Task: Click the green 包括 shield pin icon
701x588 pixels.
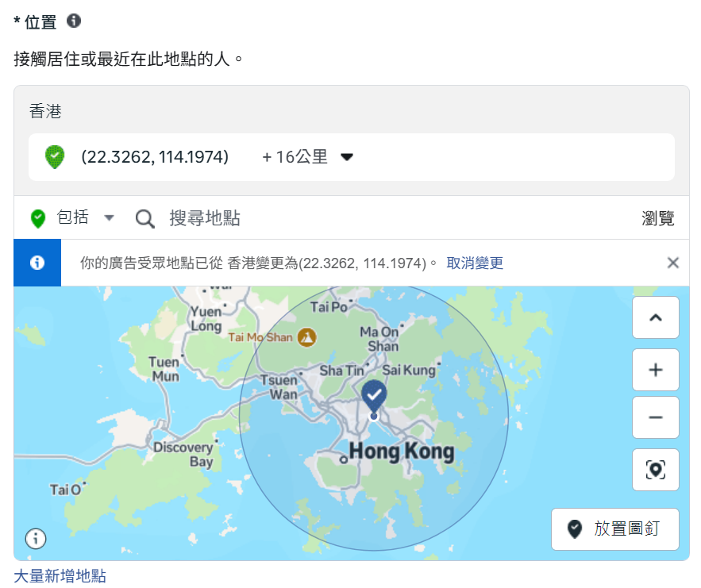Action: tap(38, 218)
